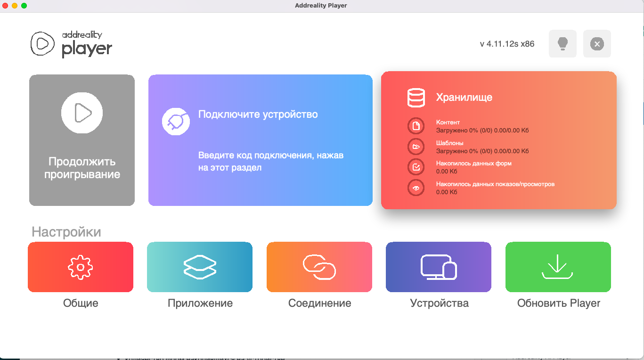Click the "Приложение" label
This screenshot has width=644, height=360.
click(x=200, y=303)
